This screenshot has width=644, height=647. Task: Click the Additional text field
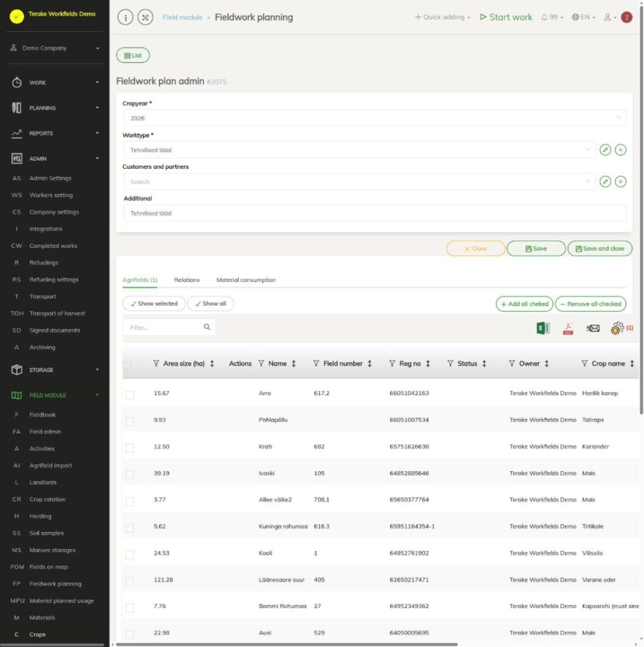[x=374, y=214]
